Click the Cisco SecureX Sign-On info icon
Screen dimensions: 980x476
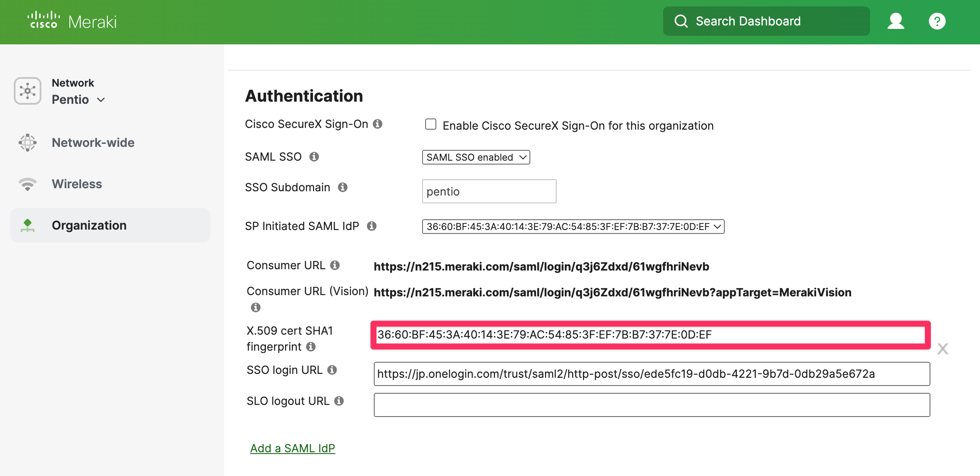pos(378,124)
